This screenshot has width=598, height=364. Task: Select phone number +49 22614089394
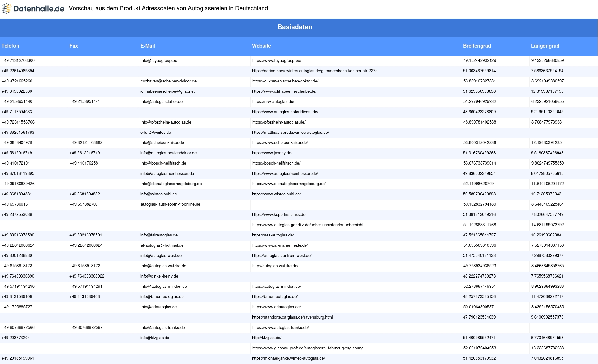(18, 71)
